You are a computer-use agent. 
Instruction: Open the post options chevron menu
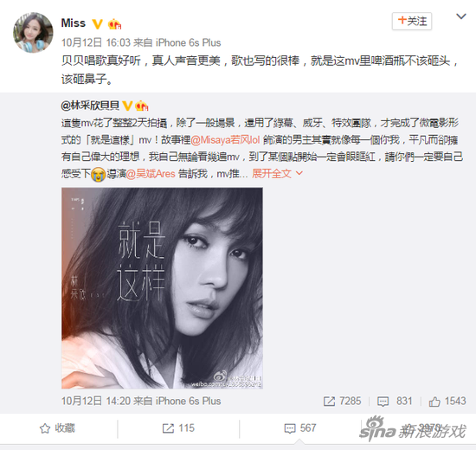click(x=461, y=16)
